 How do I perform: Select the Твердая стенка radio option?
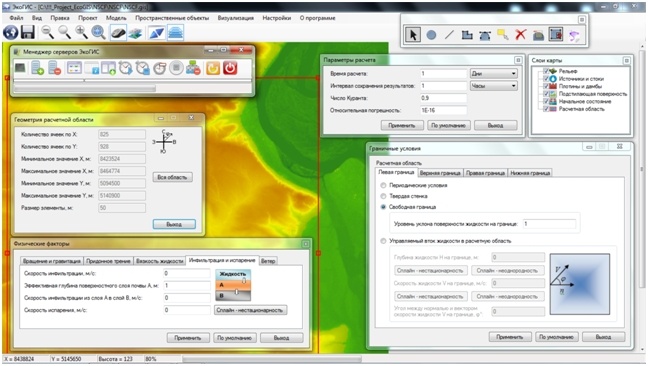[383, 196]
